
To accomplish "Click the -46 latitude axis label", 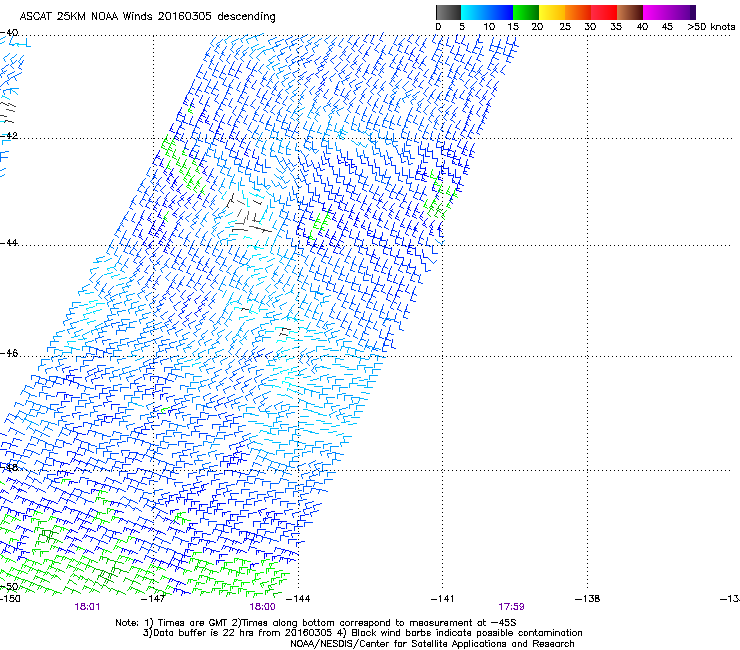I will pos(9,353).
